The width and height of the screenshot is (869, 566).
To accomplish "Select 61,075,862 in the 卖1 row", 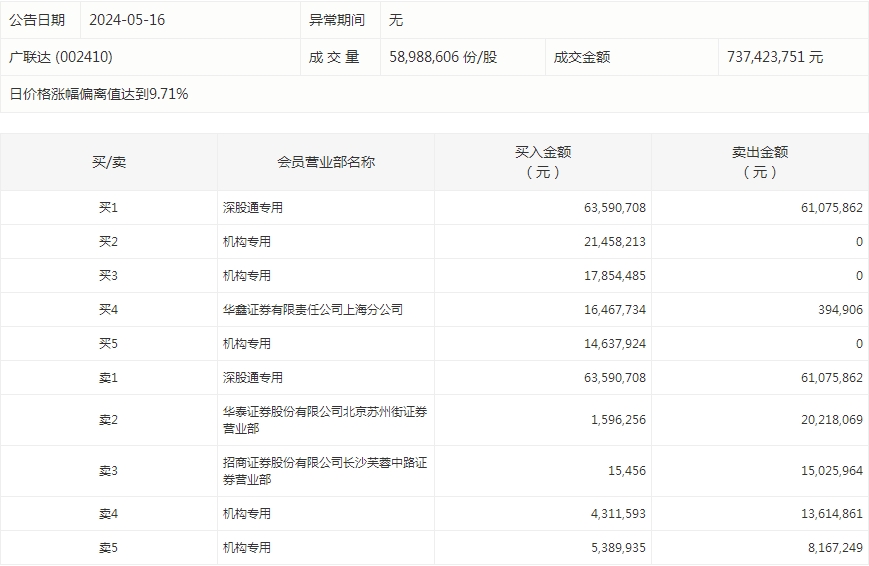I will click(832, 378).
